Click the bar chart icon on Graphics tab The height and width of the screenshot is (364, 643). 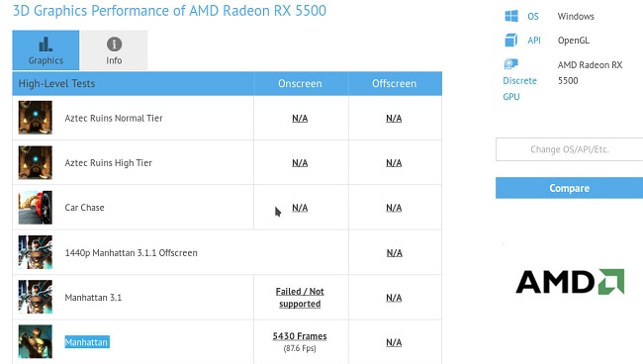point(46,45)
